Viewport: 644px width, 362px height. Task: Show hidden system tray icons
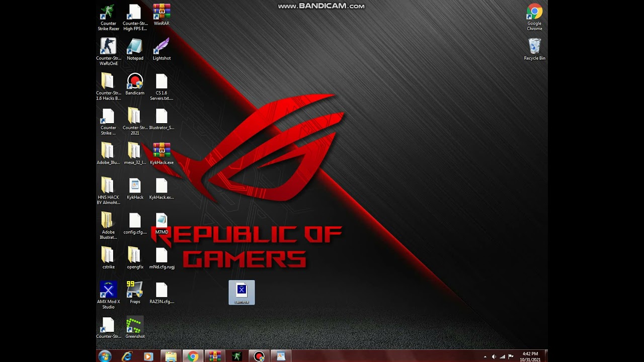coord(485,357)
